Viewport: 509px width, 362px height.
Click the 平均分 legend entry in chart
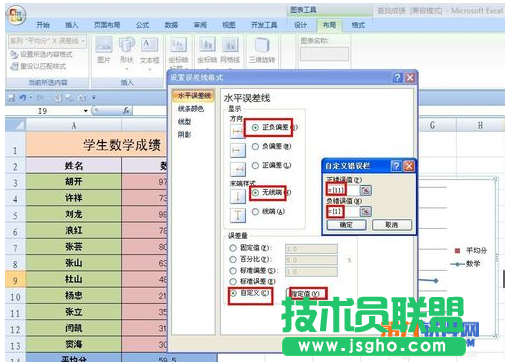point(470,250)
